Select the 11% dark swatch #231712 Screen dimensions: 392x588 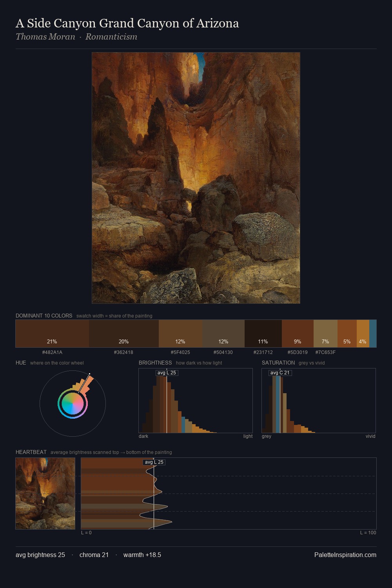click(263, 334)
